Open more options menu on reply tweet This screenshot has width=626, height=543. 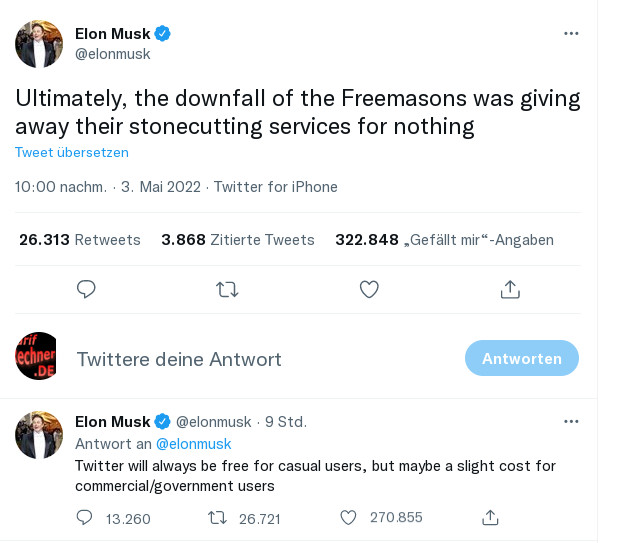[x=571, y=422]
